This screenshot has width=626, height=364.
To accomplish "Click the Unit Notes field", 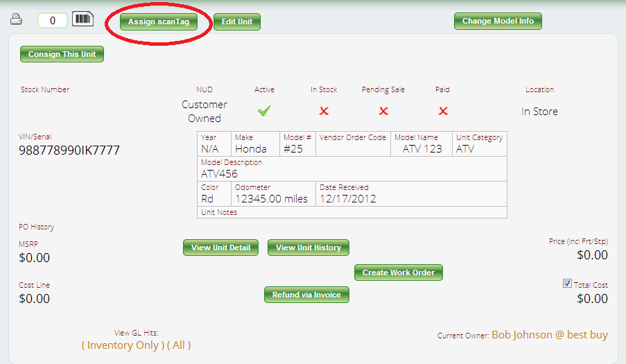I will coord(352,212).
